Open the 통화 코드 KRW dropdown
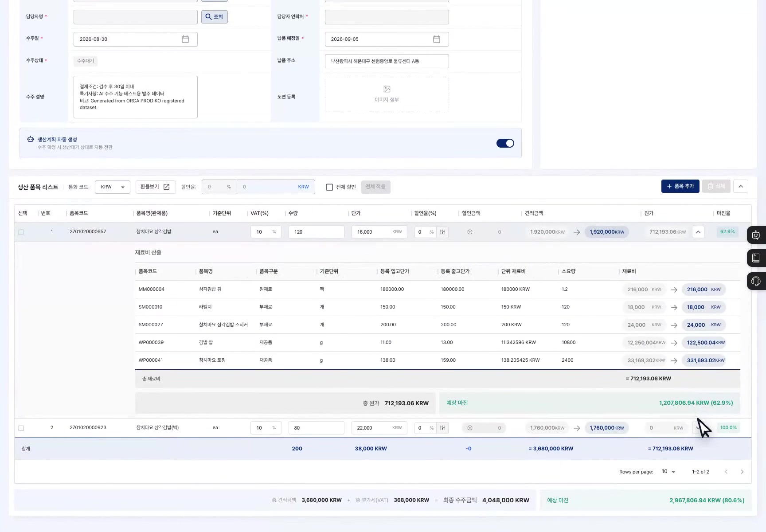This screenshot has height=532, width=766. (113, 187)
